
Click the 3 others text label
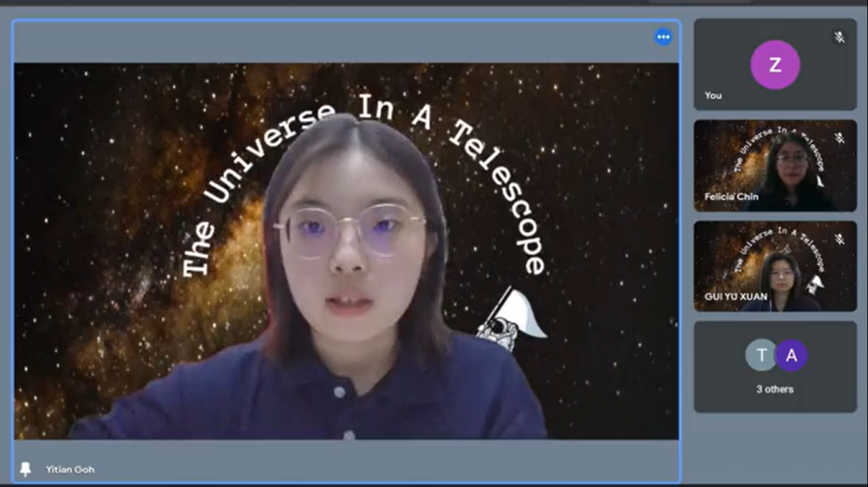[775, 390]
